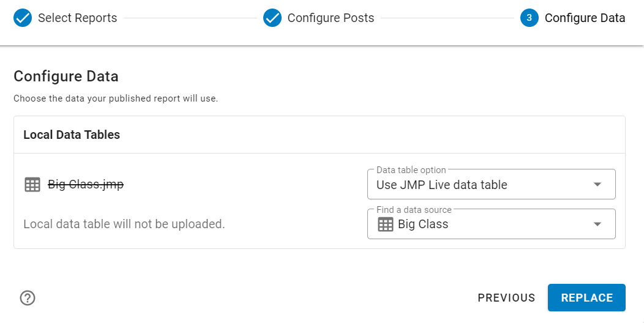Click the Data table option dropdown arrow
The height and width of the screenshot is (323, 644).
point(597,185)
